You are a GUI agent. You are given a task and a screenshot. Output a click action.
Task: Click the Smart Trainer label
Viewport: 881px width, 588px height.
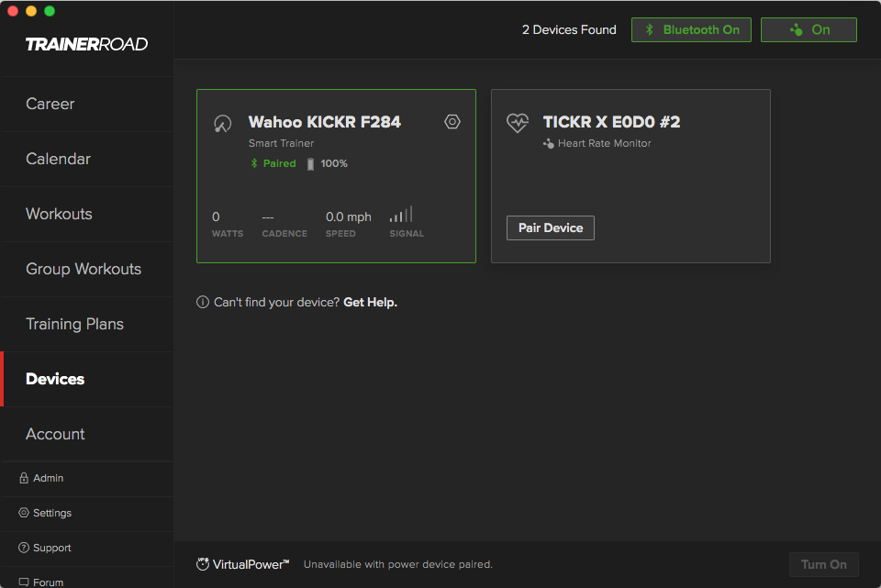pyautogui.click(x=281, y=143)
